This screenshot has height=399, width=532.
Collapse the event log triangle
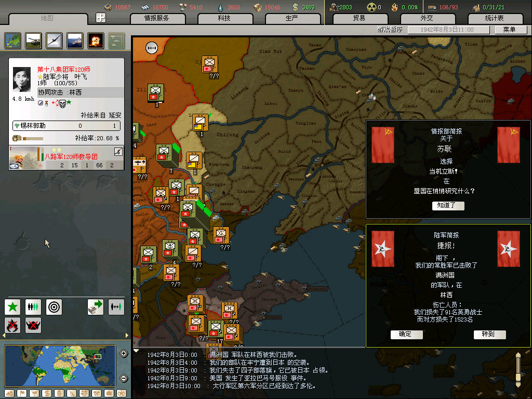click(136, 351)
